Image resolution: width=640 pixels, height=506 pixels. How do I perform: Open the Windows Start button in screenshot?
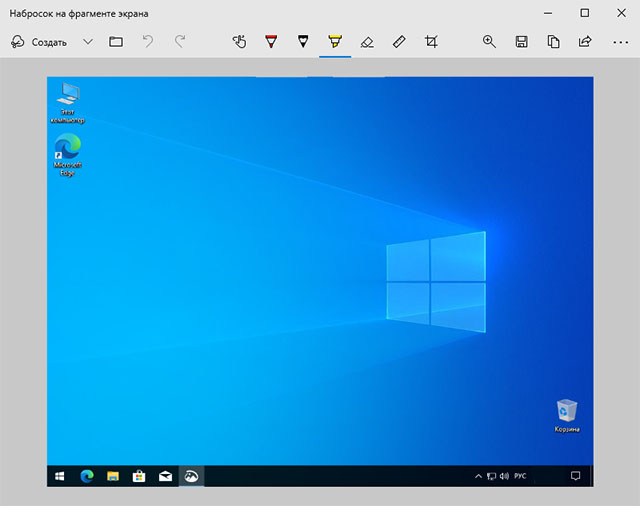pos(60,476)
